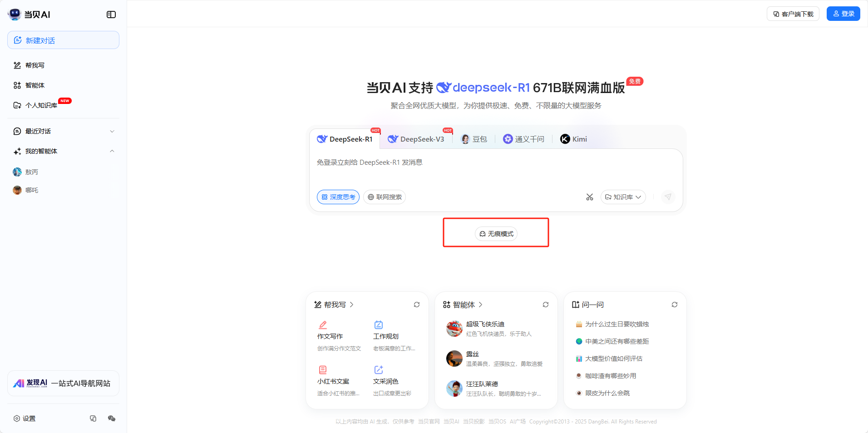Refresh the 智能体 card list
The width and height of the screenshot is (868, 433).
click(x=545, y=305)
